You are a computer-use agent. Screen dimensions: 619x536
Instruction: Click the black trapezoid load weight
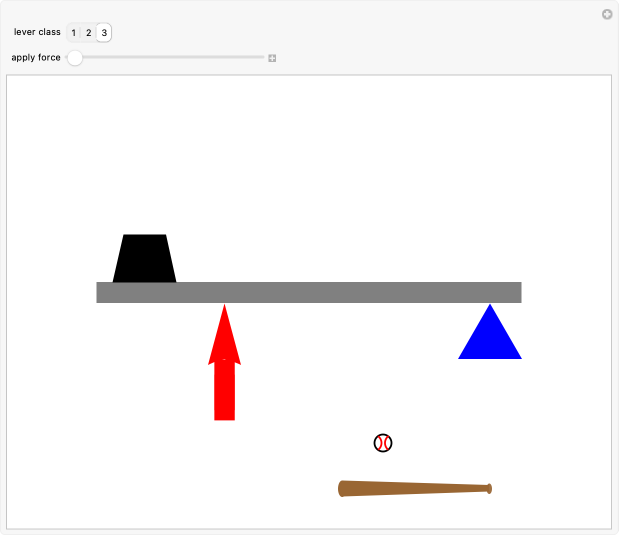144,259
